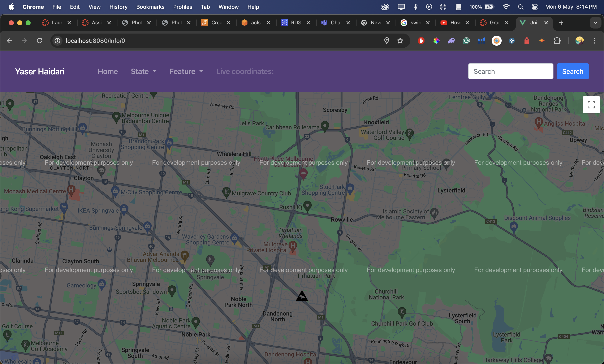The image size is (604, 364).
Task: Click the Monash Medical Centre hospital icon
Action: [x=71, y=191]
